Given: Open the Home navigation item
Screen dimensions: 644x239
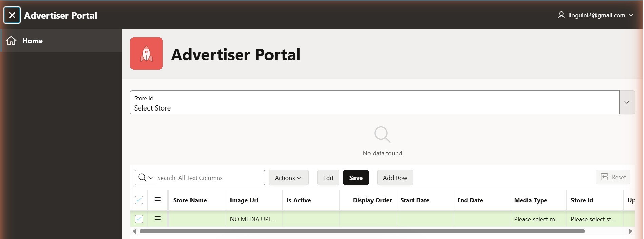Looking at the screenshot, I should pyautogui.click(x=61, y=41).
